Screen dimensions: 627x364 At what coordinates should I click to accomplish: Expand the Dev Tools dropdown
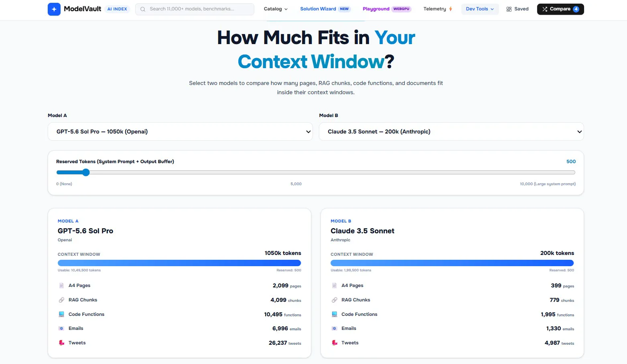tap(480, 9)
